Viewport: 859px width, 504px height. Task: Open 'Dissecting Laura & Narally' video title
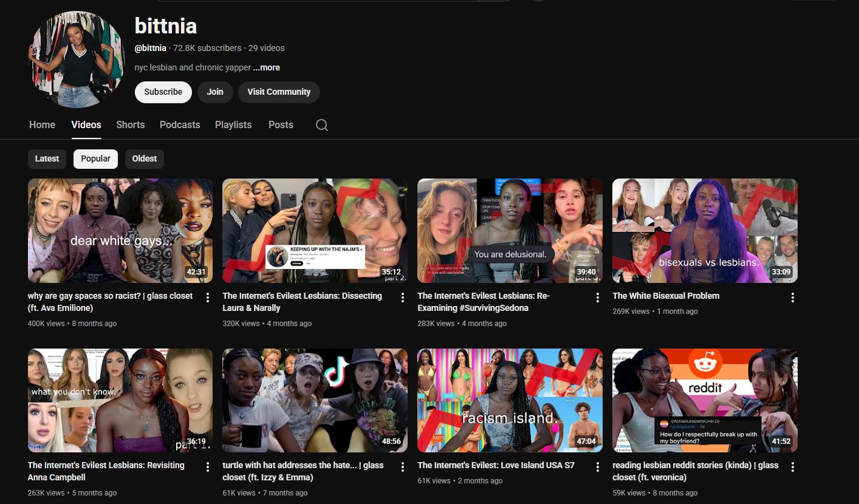tap(303, 302)
